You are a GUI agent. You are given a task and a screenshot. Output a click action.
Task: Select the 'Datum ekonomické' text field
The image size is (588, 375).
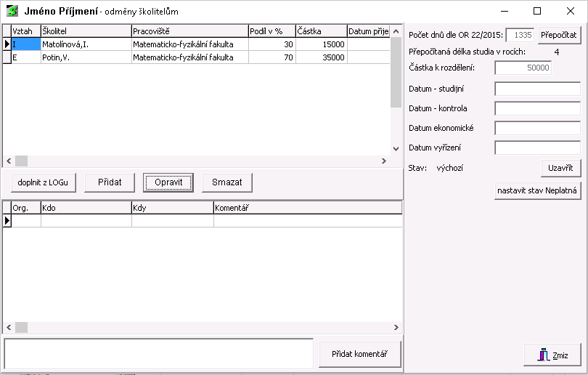click(x=537, y=128)
